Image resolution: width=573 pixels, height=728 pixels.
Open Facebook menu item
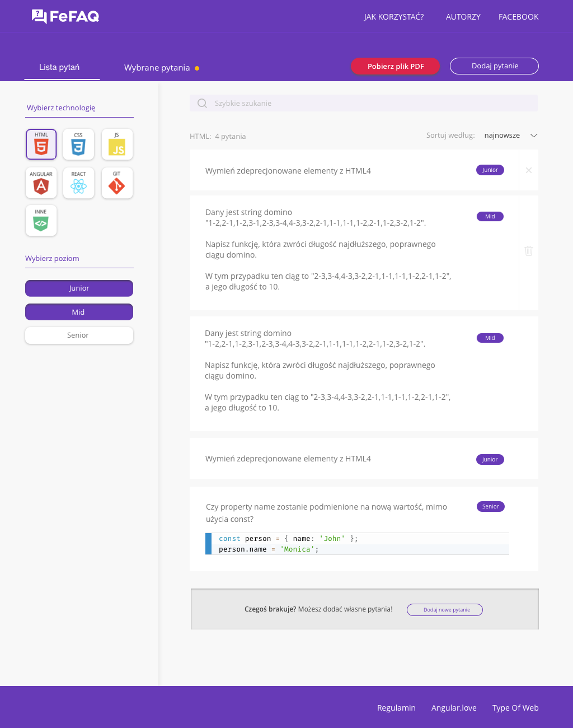pos(519,17)
